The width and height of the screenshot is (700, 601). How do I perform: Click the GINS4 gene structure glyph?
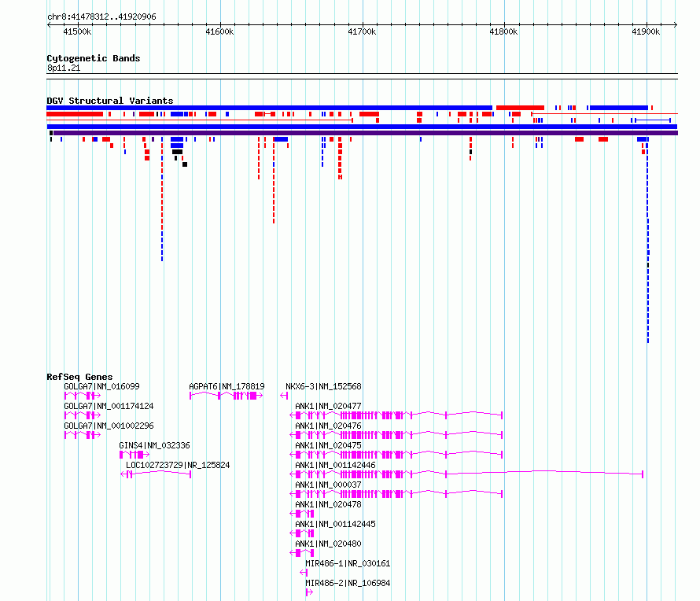(x=134, y=455)
